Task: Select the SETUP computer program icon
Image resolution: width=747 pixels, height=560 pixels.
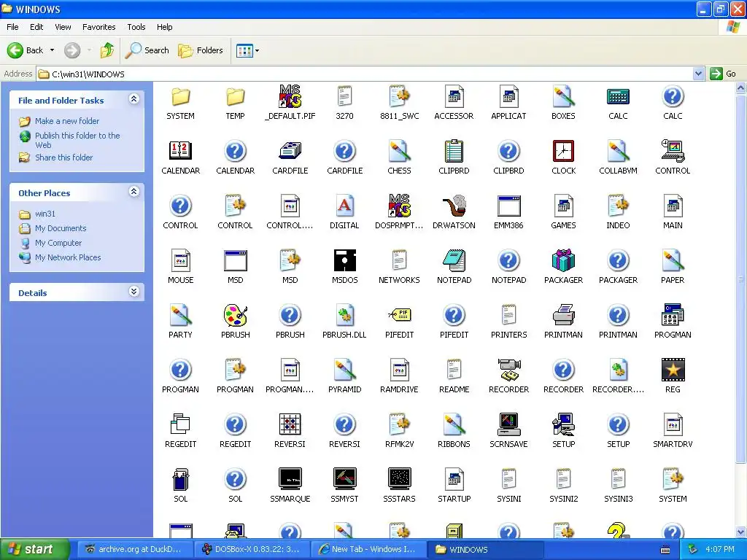Action: [564, 424]
